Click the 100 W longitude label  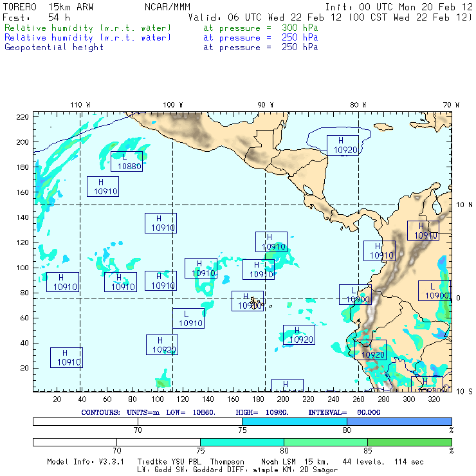click(x=172, y=104)
